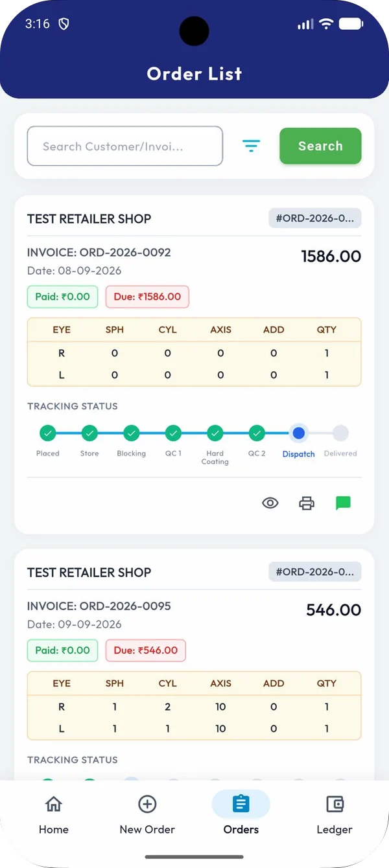Select the grey Delivered status dot
This screenshot has width=389, height=868.
click(x=340, y=433)
